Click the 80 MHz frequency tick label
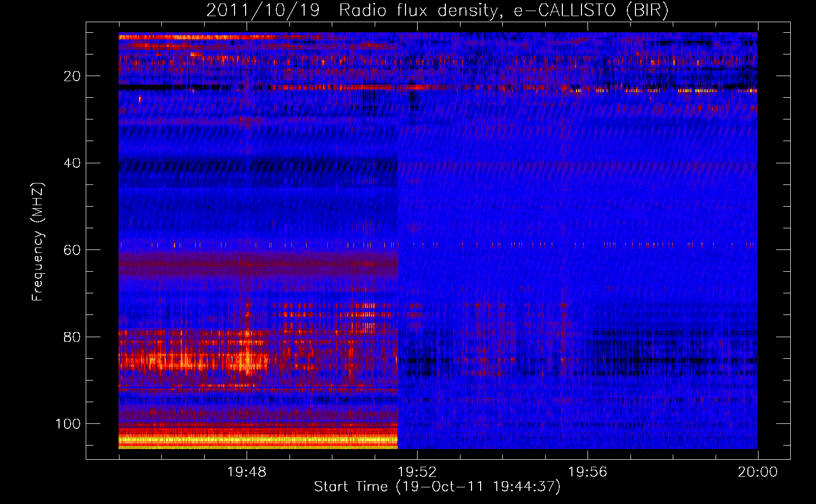 click(72, 337)
